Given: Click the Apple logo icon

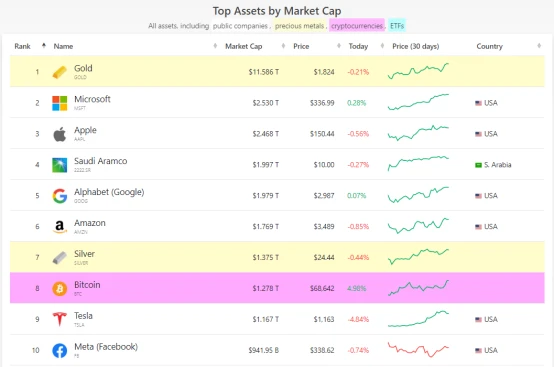Looking at the screenshot, I should point(59,134).
